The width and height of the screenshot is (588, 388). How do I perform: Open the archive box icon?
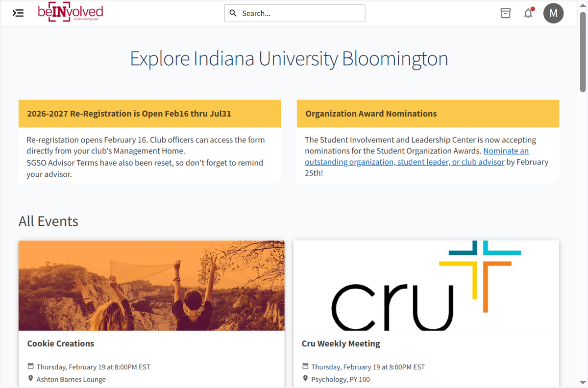click(506, 13)
